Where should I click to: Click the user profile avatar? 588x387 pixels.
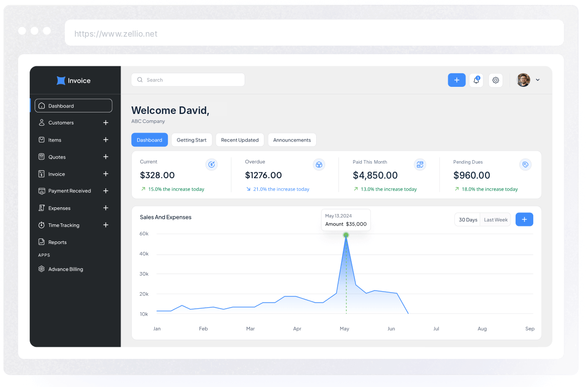click(524, 80)
